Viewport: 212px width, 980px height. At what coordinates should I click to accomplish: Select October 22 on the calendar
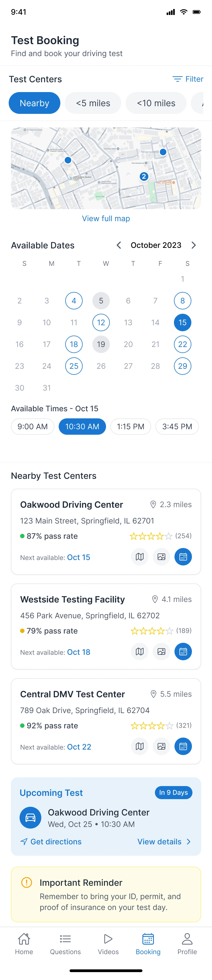pos(183,344)
